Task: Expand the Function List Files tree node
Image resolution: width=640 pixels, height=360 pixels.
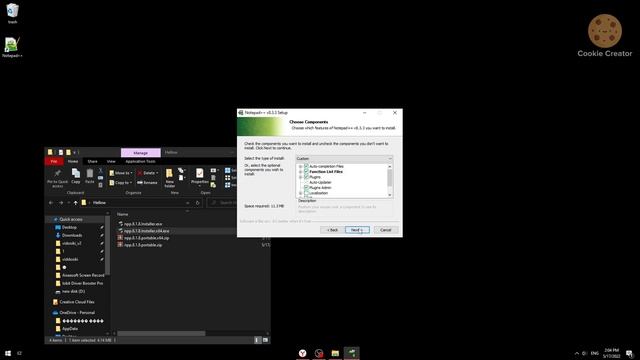Action: [x=300, y=172]
